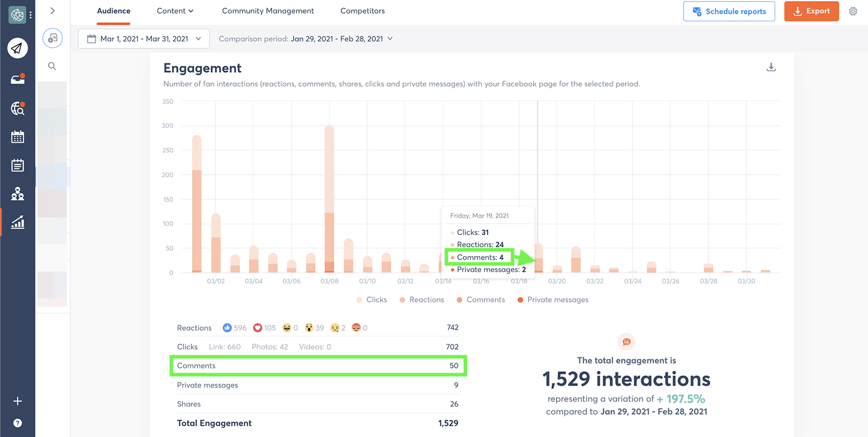Click the orange Export button

pos(811,11)
